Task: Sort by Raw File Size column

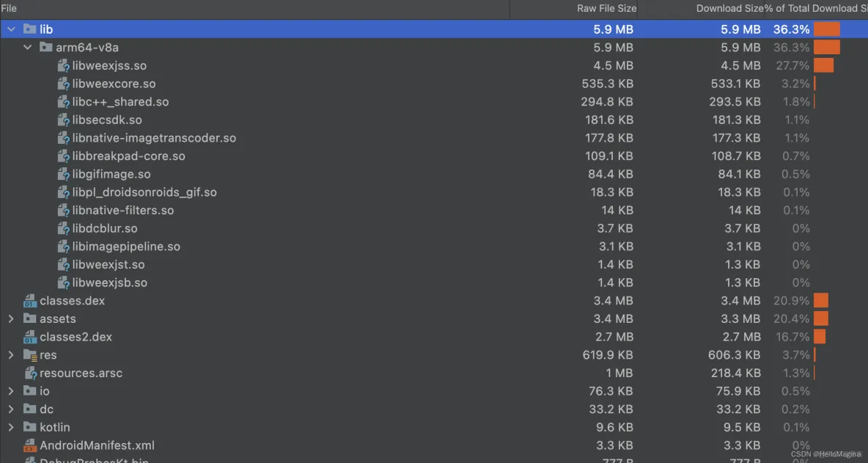Action: coord(606,9)
